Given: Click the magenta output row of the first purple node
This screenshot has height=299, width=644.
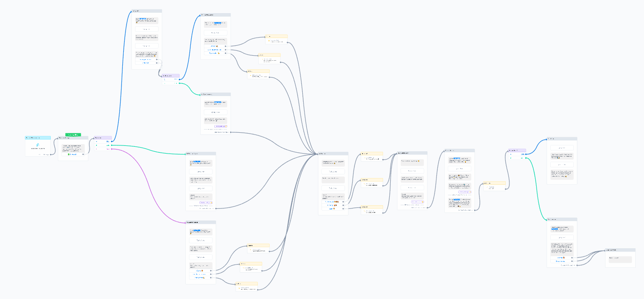Looking at the screenshot, I should coord(102,149).
